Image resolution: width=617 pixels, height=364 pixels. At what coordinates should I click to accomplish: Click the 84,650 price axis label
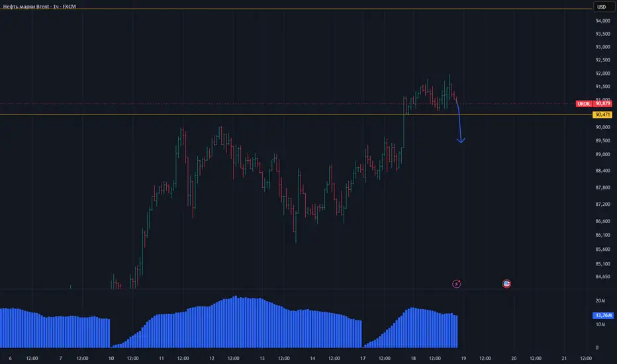click(603, 277)
